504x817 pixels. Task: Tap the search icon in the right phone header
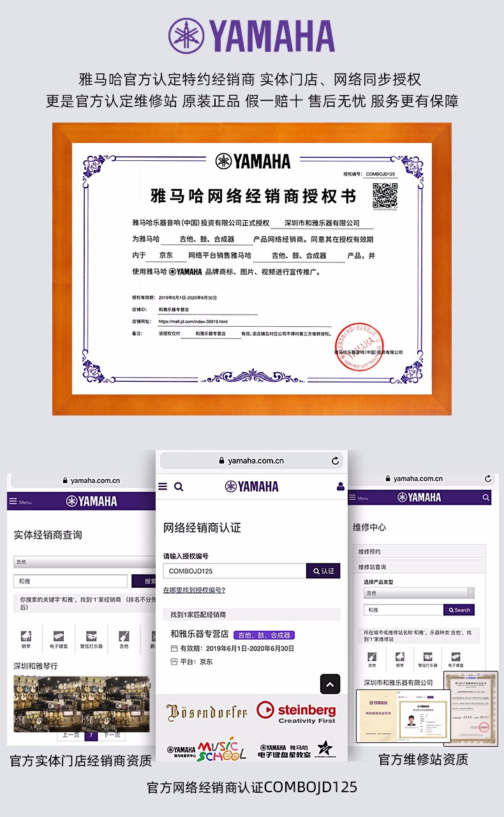(x=487, y=497)
